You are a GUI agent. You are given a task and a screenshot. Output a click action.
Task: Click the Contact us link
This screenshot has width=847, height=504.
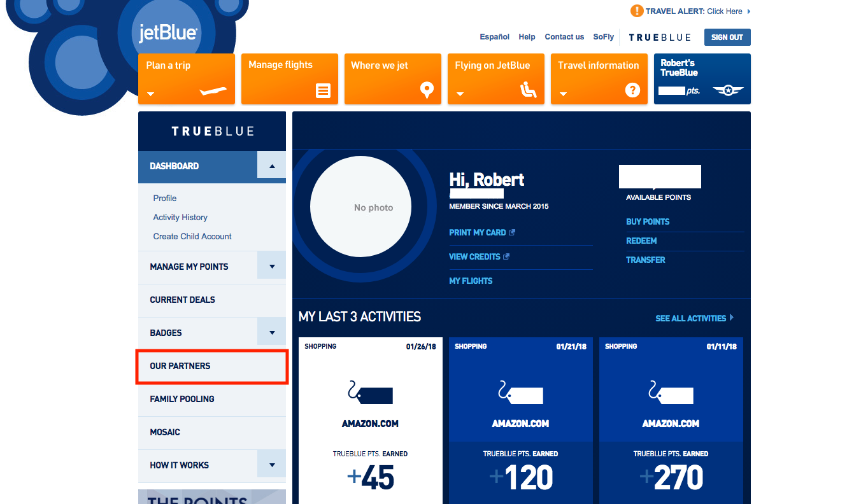tap(564, 37)
